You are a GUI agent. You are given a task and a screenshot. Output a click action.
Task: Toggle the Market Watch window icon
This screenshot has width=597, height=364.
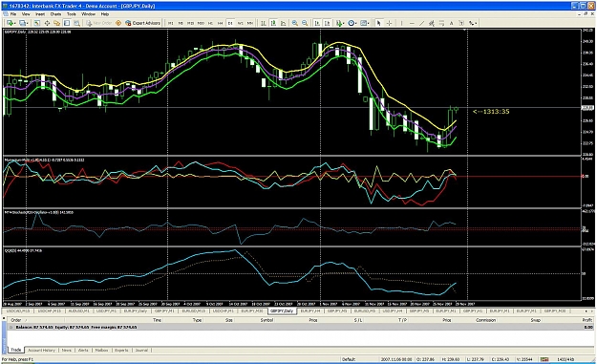[x=37, y=23]
